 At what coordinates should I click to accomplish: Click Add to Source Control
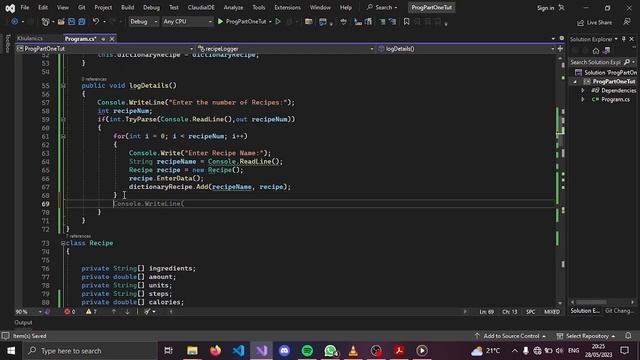[x=511, y=336]
